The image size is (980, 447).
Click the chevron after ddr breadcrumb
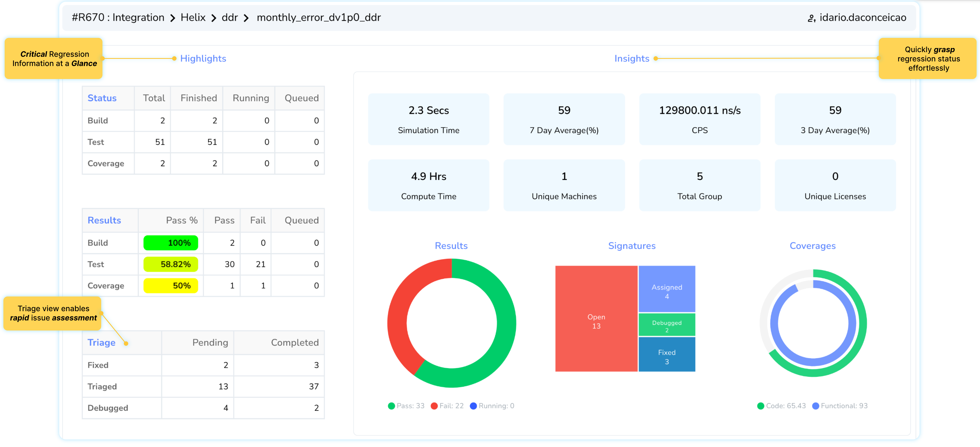coord(246,18)
